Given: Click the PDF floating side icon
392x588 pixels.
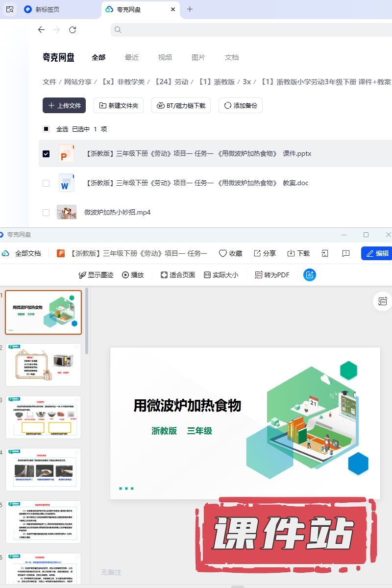Looking at the screenshot, I should coord(383,301).
